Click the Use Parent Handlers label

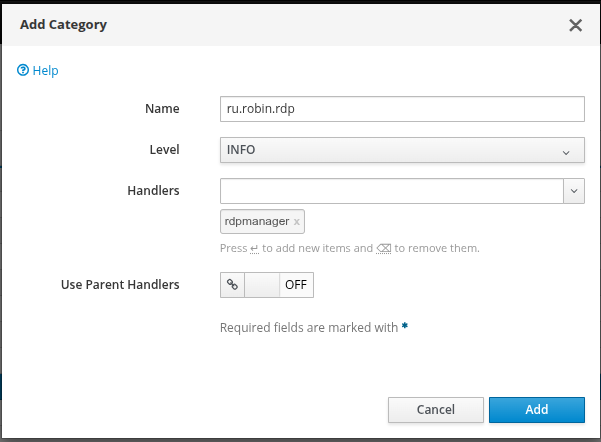coord(120,285)
